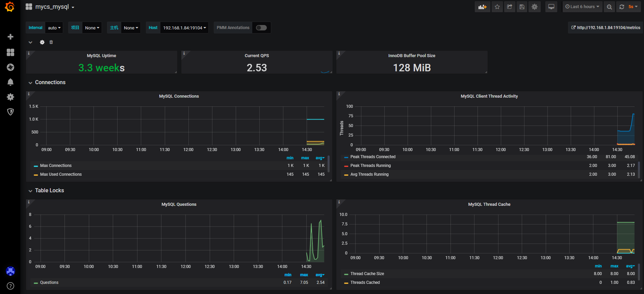This screenshot has width=644, height=294.
Task: Click the zoom out time range icon
Action: pyautogui.click(x=609, y=7)
